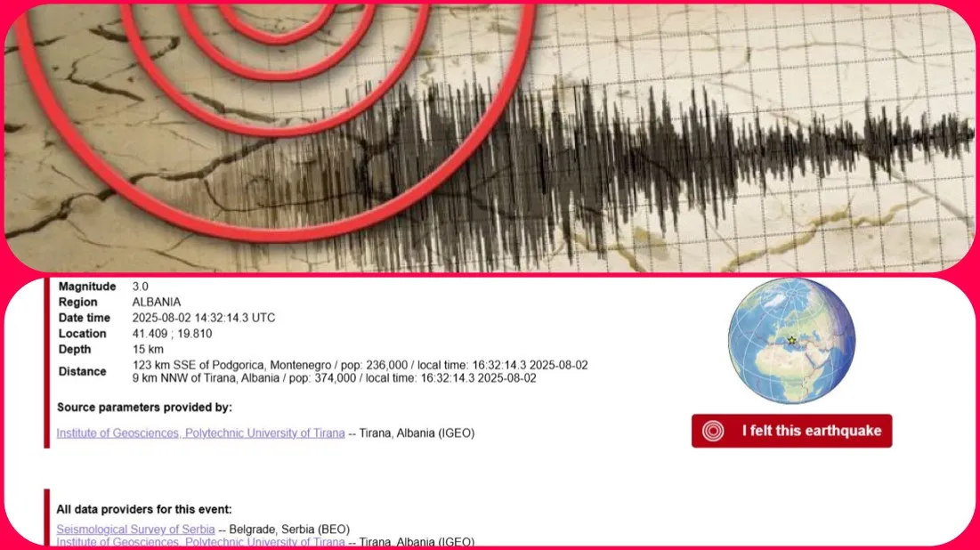Click the location coordinates 41.409 ; 19.810
Viewport: 980px width, 550px height.
(x=172, y=334)
